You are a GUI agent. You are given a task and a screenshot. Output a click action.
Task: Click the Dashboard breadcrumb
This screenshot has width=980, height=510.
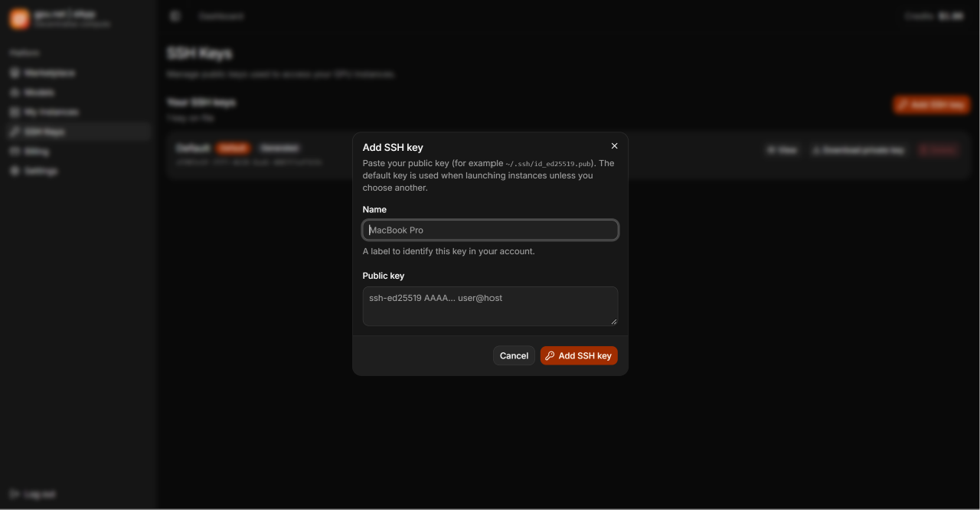pyautogui.click(x=220, y=16)
